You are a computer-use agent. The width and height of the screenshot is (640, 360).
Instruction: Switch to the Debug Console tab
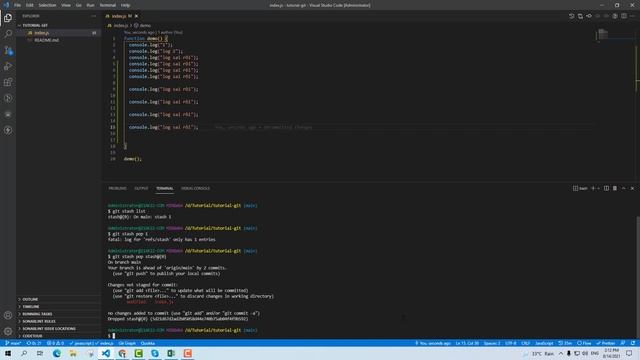[196, 189]
